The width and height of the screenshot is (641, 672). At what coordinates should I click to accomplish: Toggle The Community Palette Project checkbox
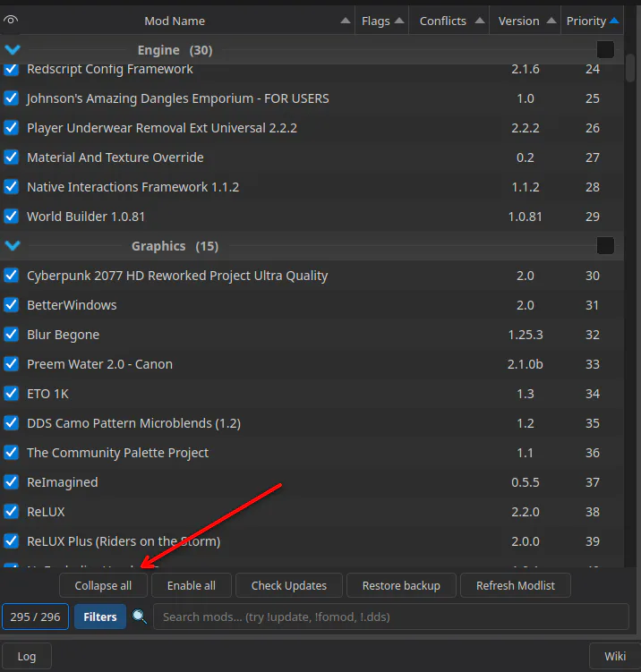point(11,453)
